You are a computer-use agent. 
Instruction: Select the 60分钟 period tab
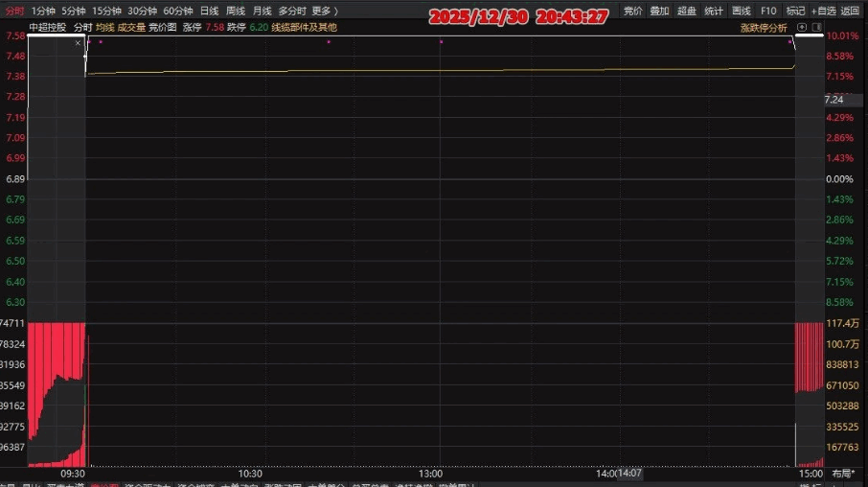pyautogui.click(x=177, y=12)
